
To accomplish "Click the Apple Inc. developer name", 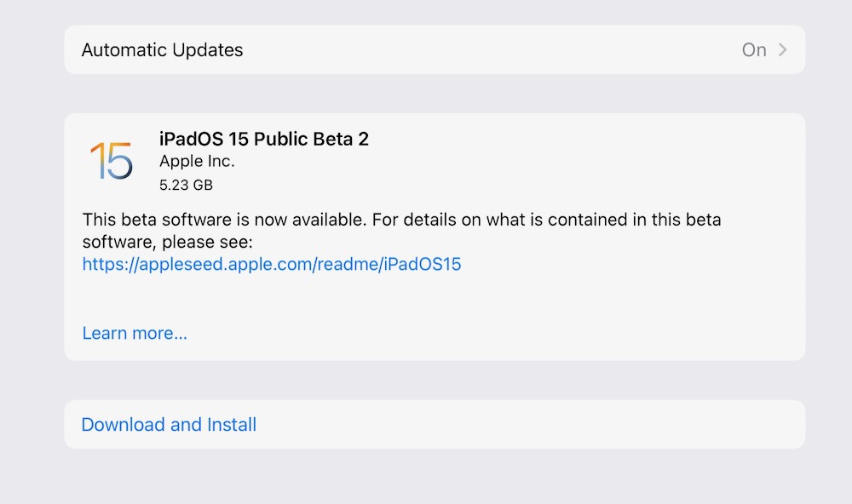I will 197,161.
